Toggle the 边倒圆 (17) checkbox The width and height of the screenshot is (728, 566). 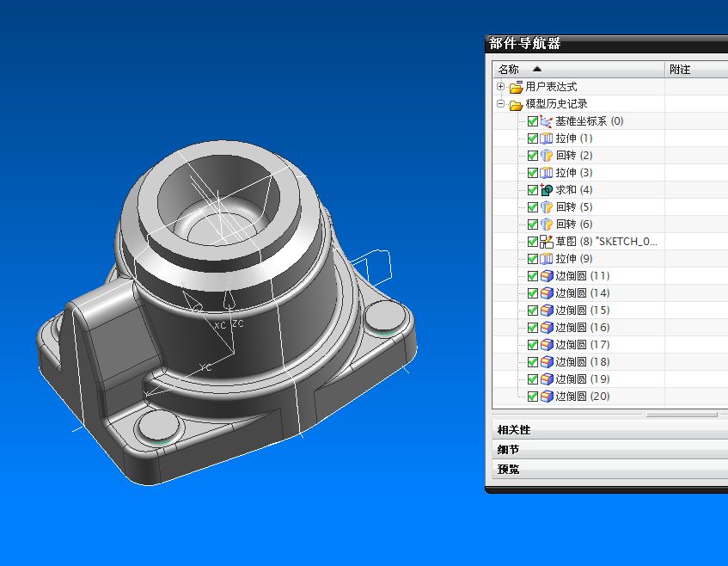tap(533, 345)
